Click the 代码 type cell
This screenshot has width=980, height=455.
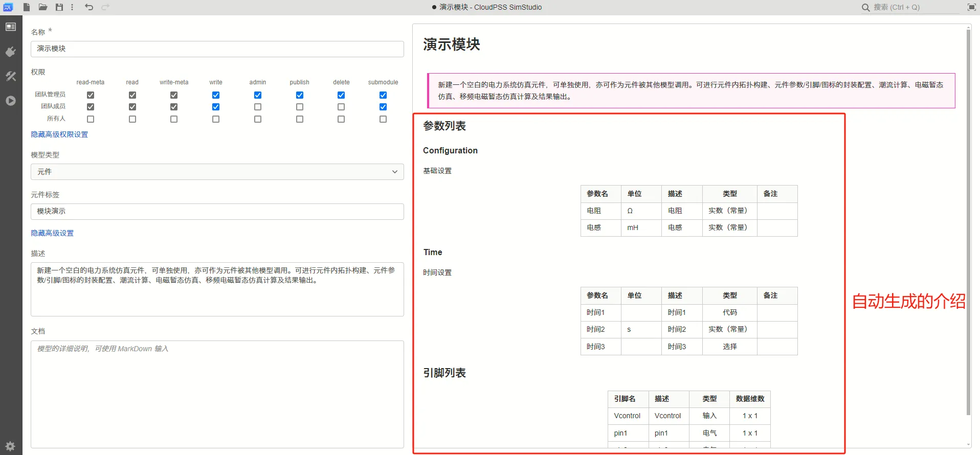tap(730, 312)
